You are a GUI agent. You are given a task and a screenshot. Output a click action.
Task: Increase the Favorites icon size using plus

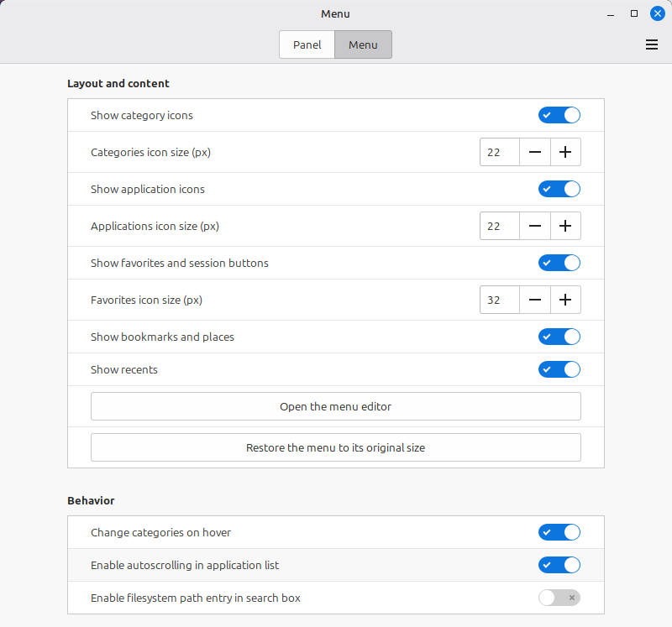pyautogui.click(x=565, y=300)
